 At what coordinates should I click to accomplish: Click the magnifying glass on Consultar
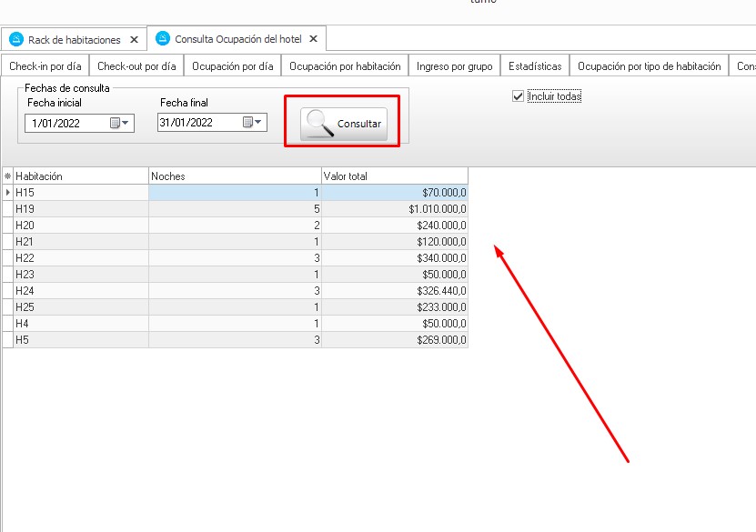320,123
